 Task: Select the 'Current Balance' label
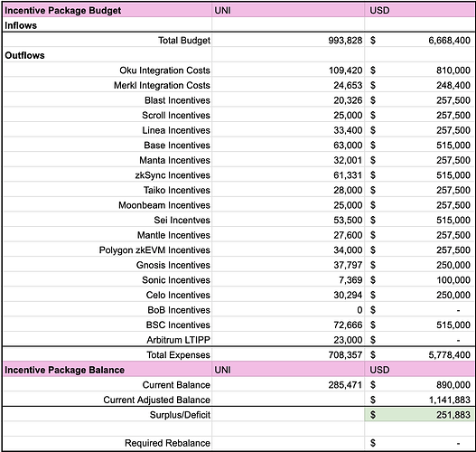pos(176,385)
